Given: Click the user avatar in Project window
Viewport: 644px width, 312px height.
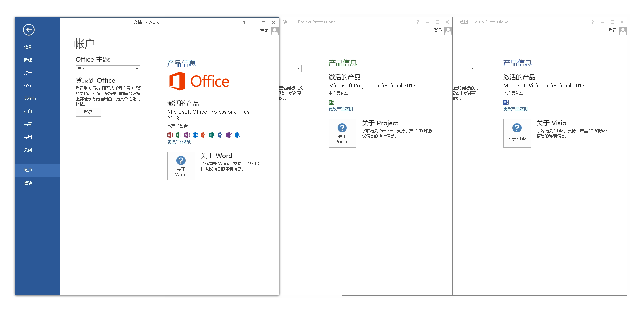Looking at the screenshot, I should 448,31.
